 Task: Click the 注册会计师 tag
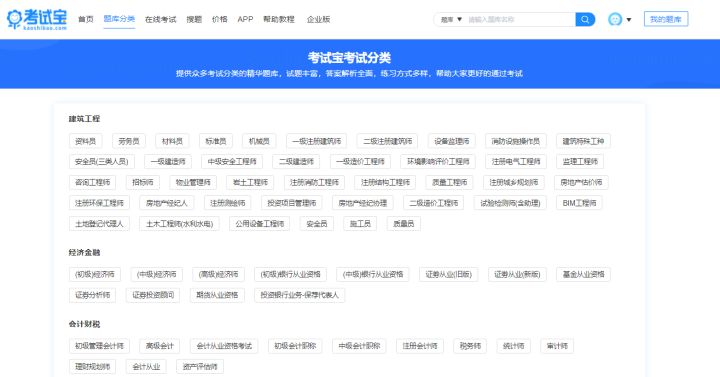tap(420, 346)
